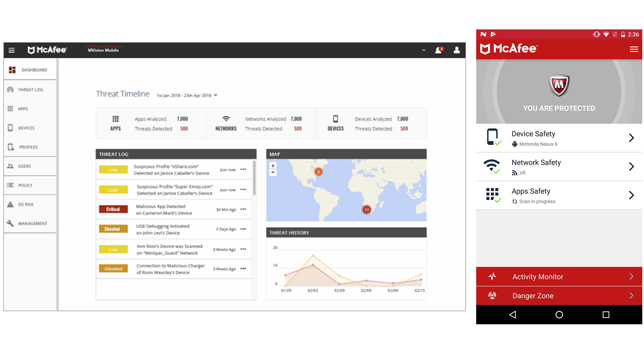Click the Management wrench icon
Image resolution: width=644 pixels, height=355 pixels.
click(x=10, y=223)
